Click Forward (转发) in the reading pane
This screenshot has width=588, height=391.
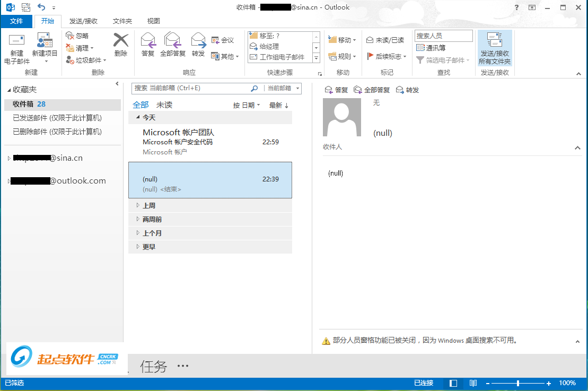coord(407,90)
